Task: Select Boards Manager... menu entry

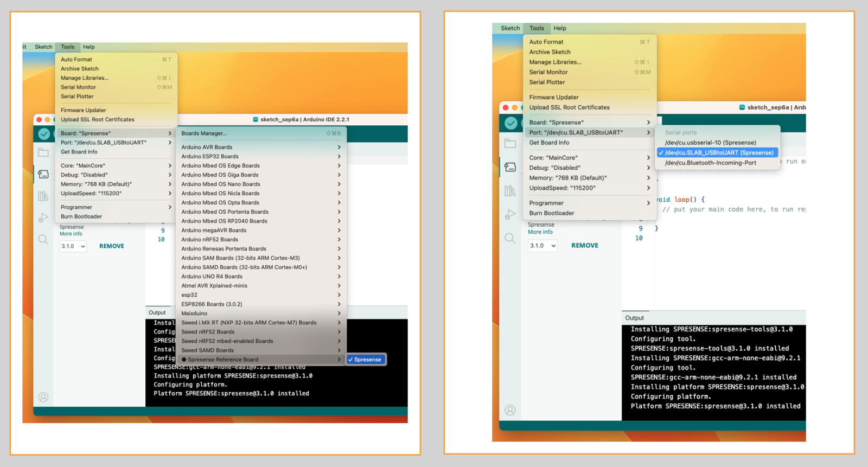Action: click(261, 133)
